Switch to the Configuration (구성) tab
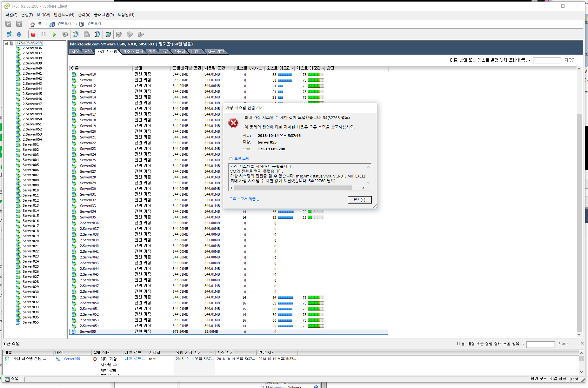The image size is (588, 388). (164, 52)
